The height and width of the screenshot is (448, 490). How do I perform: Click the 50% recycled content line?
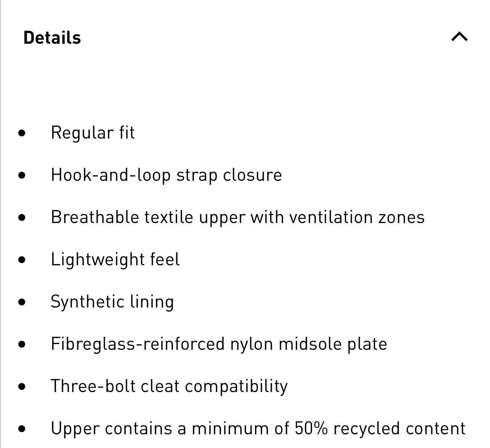pyautogui.click(x=258, y=429)
